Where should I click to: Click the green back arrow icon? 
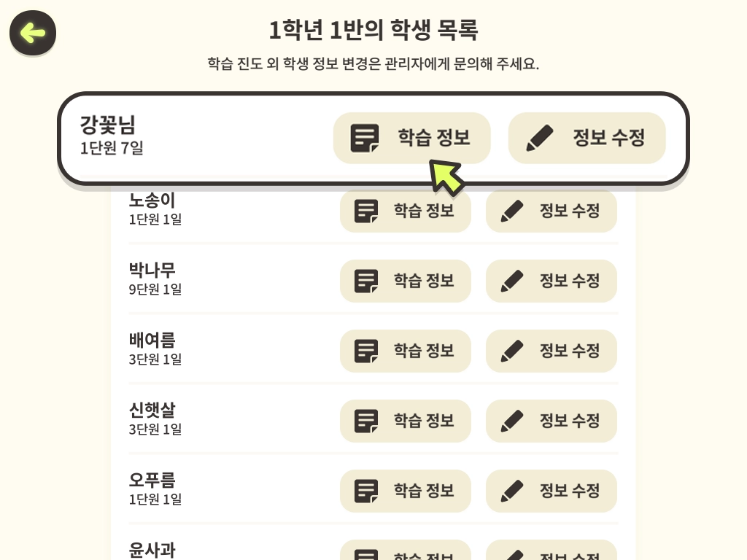[x=33, y=34]
